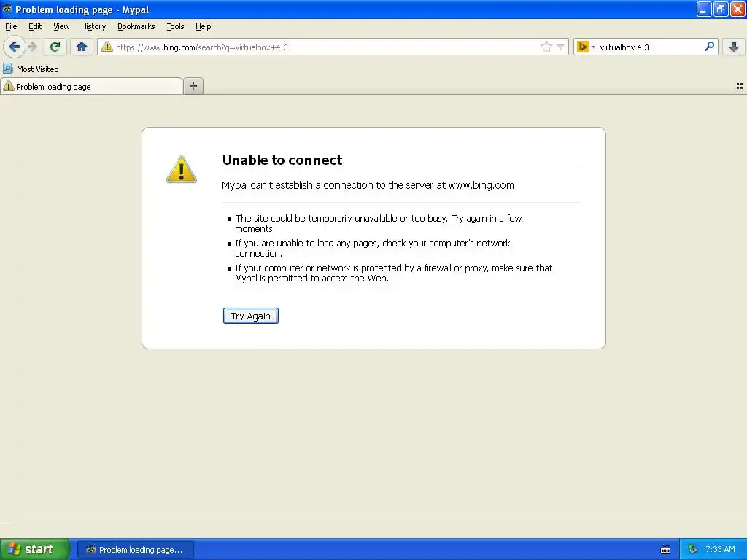This screenshot has width=747, height=560.
Task: Click the keyboard icon in system tray
Action: click(665, 550)
